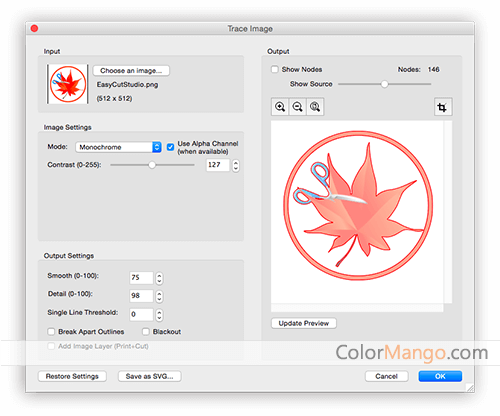Select the crop tool icon

(x=443, y=107)
